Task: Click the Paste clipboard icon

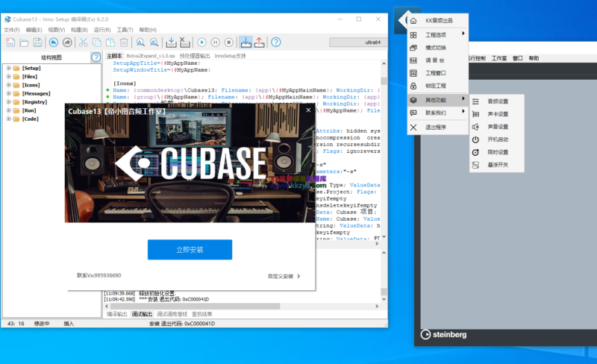Action: (x=110, y=43)
